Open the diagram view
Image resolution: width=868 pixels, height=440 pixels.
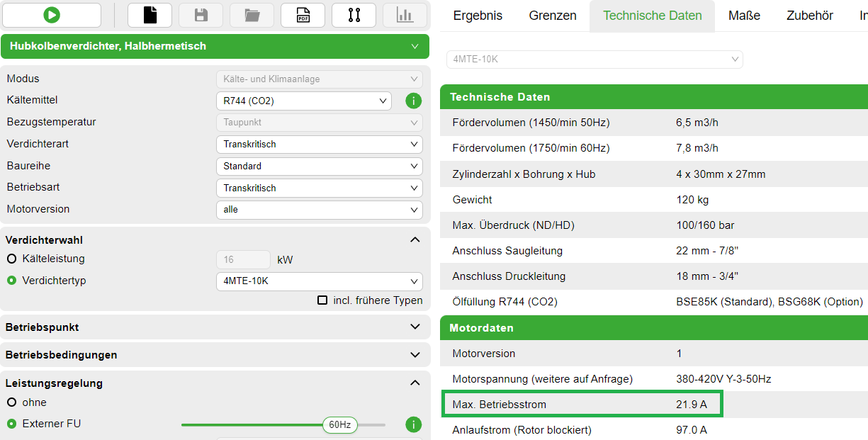click(405, 14)
